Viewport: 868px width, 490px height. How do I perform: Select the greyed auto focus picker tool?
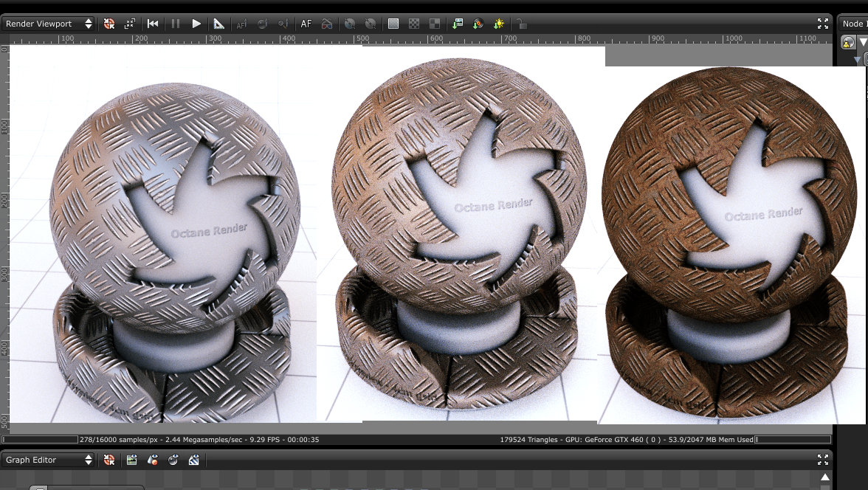[242, 24]
